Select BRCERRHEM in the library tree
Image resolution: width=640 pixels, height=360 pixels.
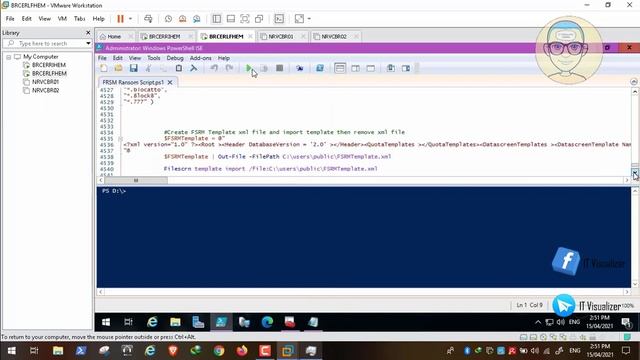[x=49, y=65]
